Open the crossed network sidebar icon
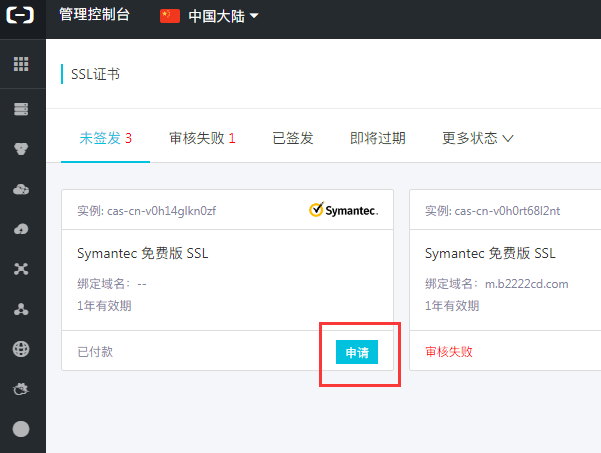 [x=21, y=269]
